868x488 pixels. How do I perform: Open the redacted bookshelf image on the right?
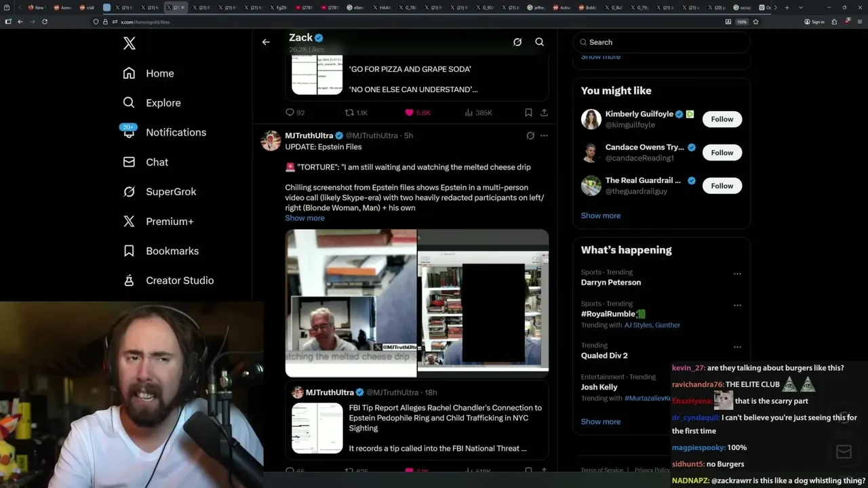click(483, 303)
